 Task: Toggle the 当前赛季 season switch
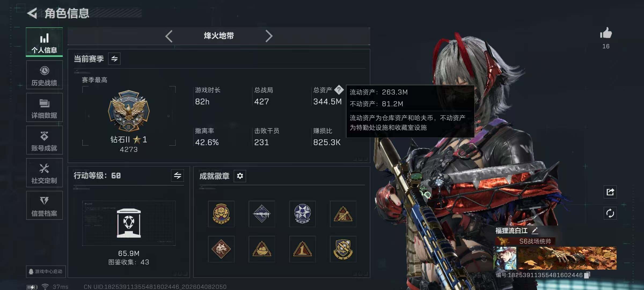click(x=114, y=59)
